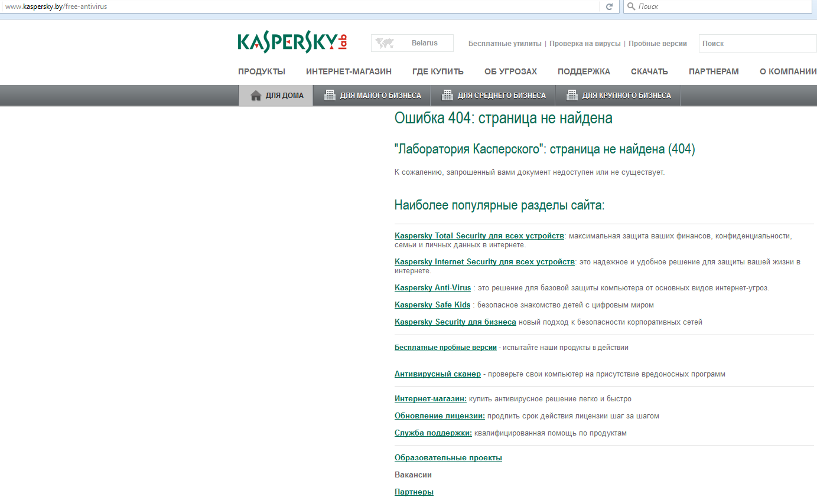Click the house icon for Для дома
Image resolution: width=817 pixels, height=504 pixels.
[256, 96]
